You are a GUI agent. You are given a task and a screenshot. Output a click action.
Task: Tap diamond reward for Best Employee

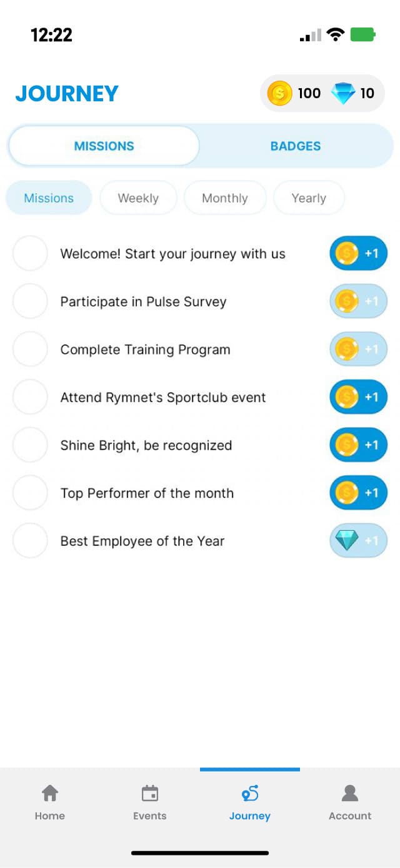pyautogui.click(x=358, y=540)
